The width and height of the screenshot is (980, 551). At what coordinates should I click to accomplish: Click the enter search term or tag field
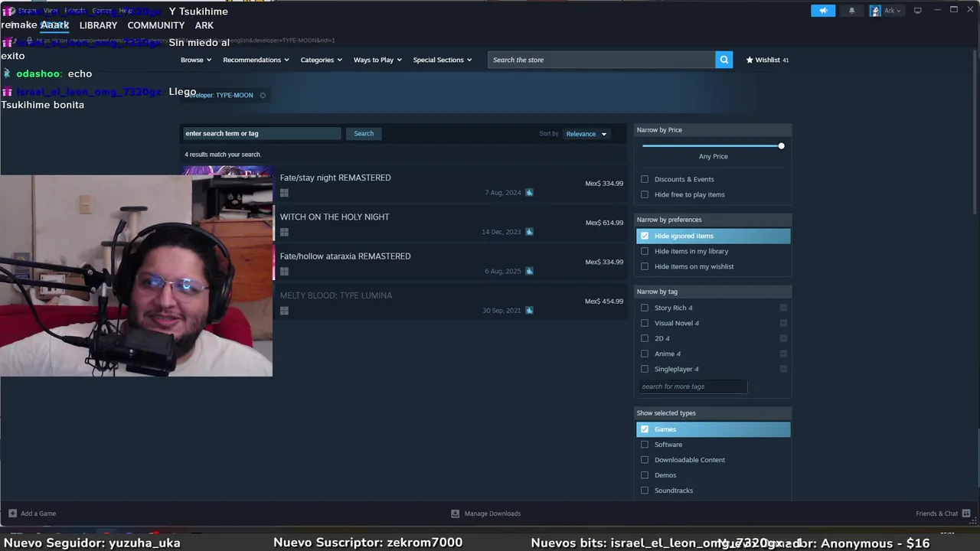[261, 133]
